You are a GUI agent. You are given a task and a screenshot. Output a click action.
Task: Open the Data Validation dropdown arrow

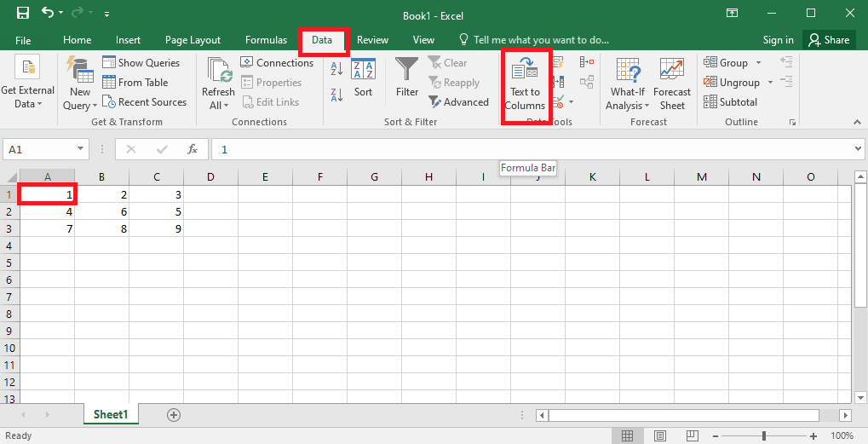[x=571, y=102]
